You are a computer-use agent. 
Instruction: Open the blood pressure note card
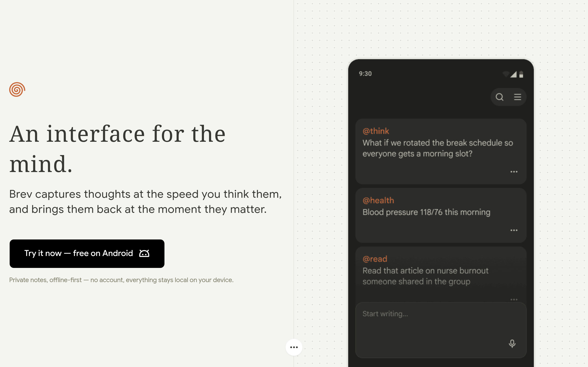tap(441, 215)
